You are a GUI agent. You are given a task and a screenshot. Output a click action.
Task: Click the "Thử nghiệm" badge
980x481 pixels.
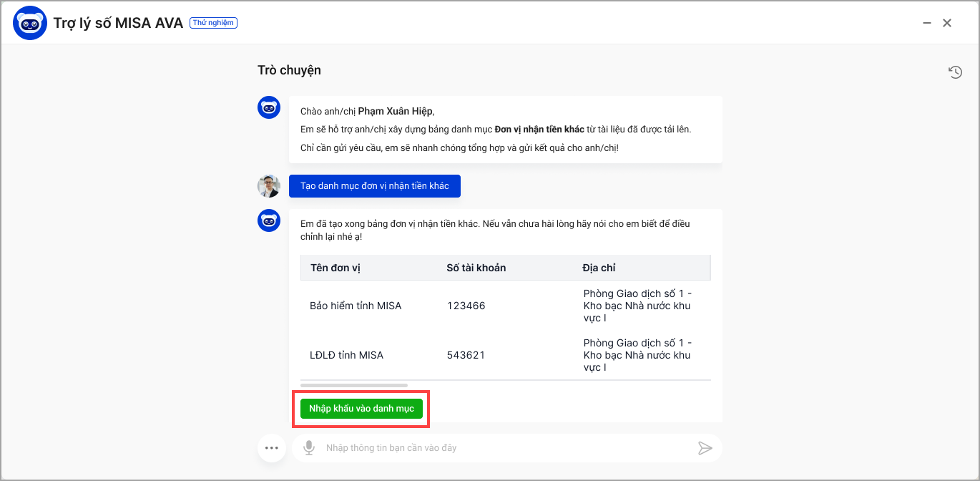(213, 23)
